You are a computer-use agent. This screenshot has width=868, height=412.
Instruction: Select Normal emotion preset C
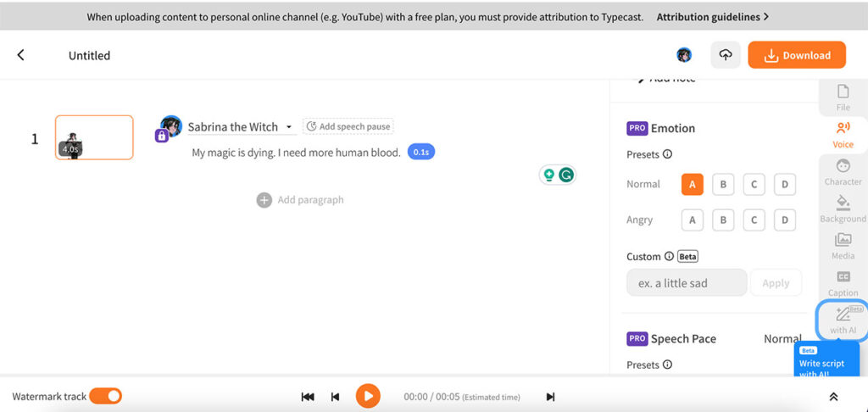(754, 185)
